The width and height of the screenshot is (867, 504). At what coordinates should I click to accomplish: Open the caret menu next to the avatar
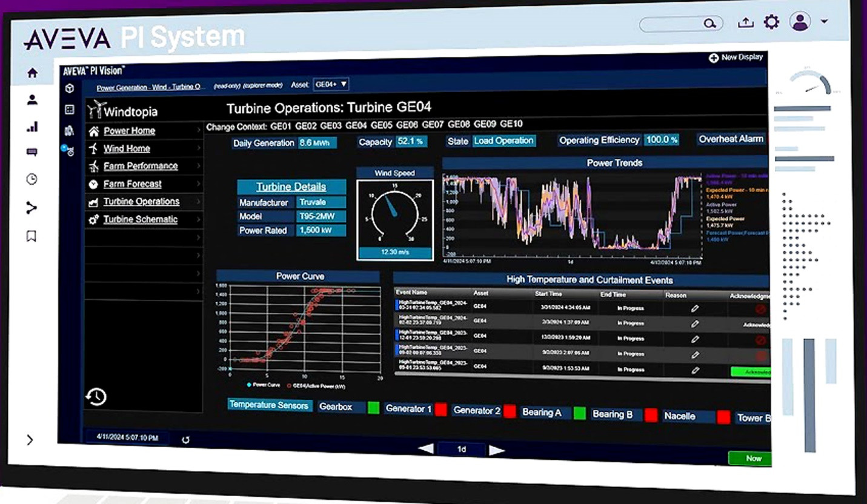[824, 22]
